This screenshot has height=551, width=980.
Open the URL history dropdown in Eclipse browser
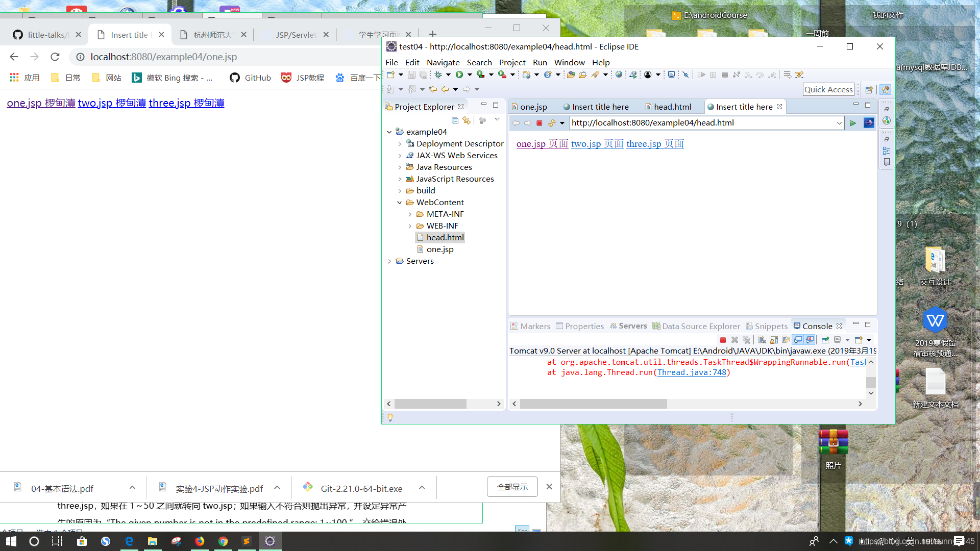click(839, 123)
